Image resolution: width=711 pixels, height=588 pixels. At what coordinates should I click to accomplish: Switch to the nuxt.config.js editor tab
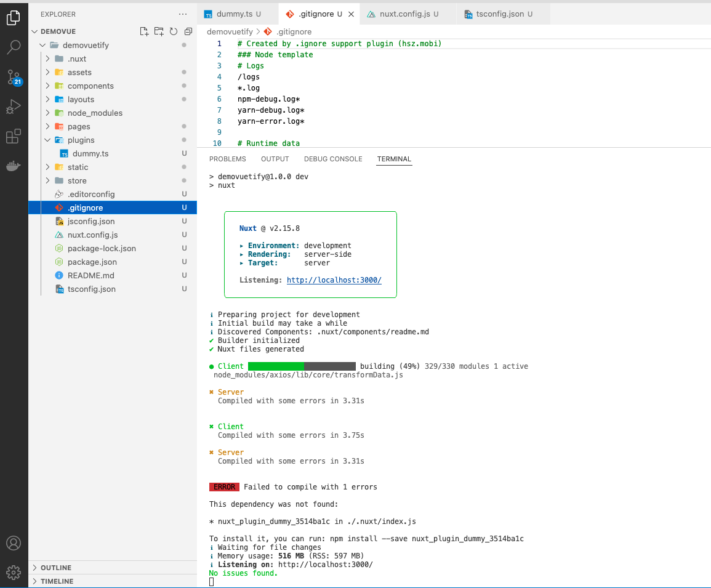[408, 14]
